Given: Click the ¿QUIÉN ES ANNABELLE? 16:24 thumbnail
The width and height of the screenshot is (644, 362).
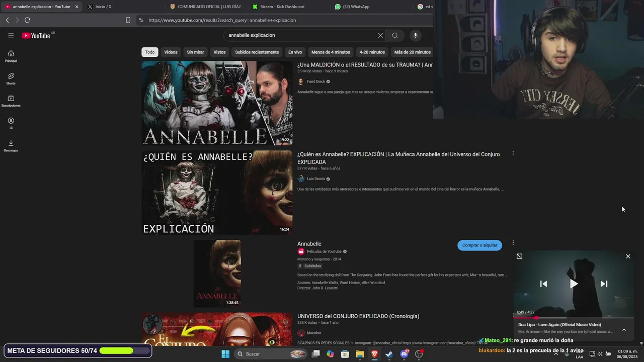Looking at the screenshot, I should click(217, 193).
